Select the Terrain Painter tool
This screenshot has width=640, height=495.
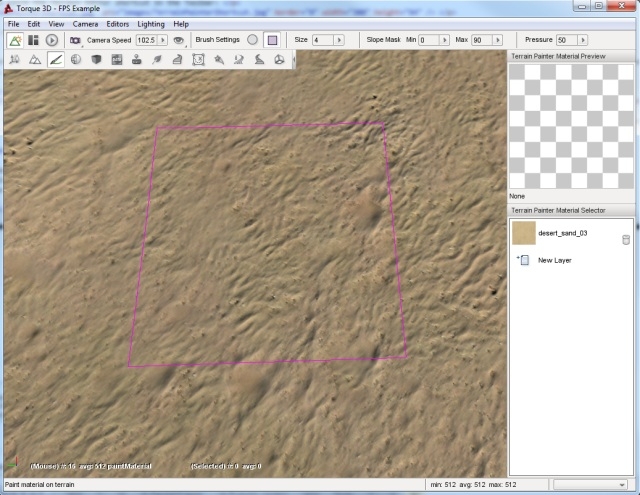pyautogui.click(x=55, y=60)
